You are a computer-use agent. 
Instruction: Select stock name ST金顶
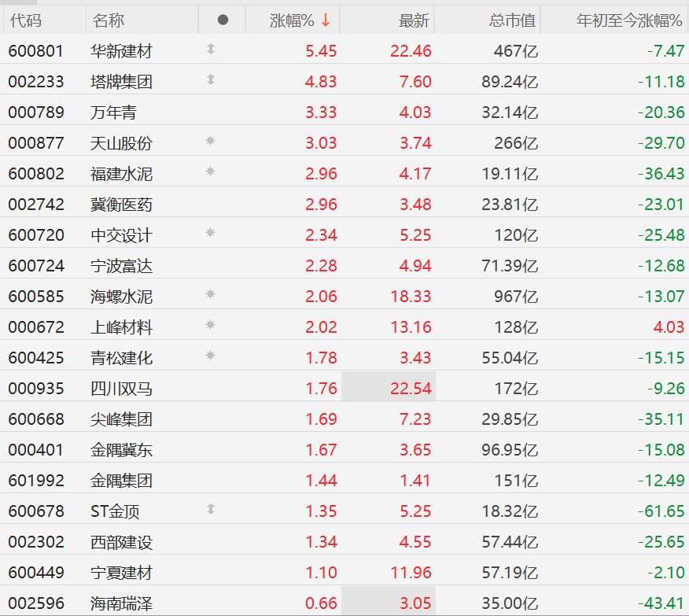pos(115,511)
